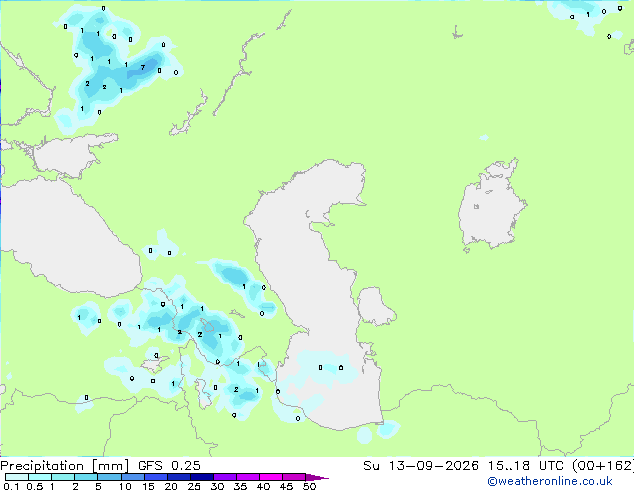This screenshot has height=490, width=634.
Task: Click the GFS 0.25 model label
Action: (x=169, y=466)
